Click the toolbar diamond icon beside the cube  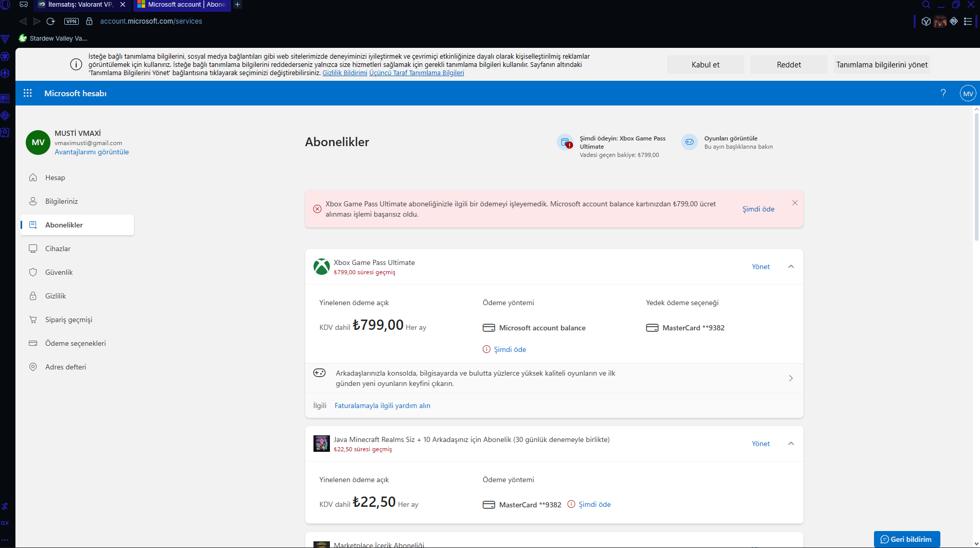[x=954, y=21]
